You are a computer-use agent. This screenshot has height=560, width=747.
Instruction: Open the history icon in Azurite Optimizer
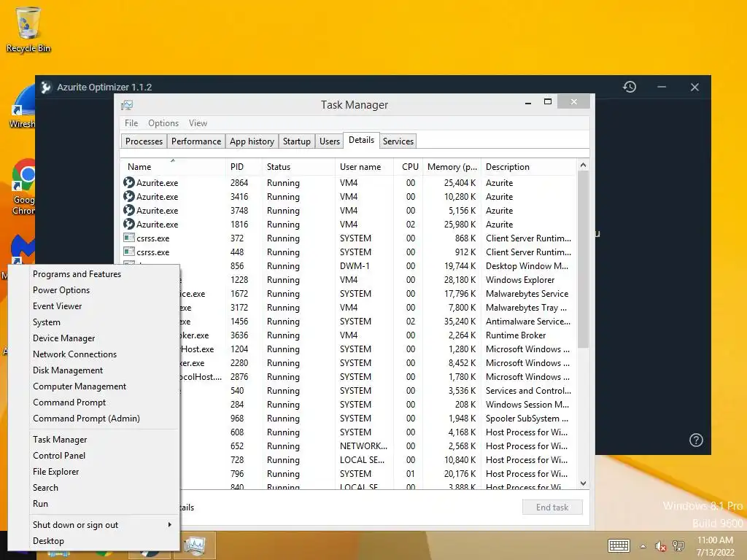[x=630, y=87]
